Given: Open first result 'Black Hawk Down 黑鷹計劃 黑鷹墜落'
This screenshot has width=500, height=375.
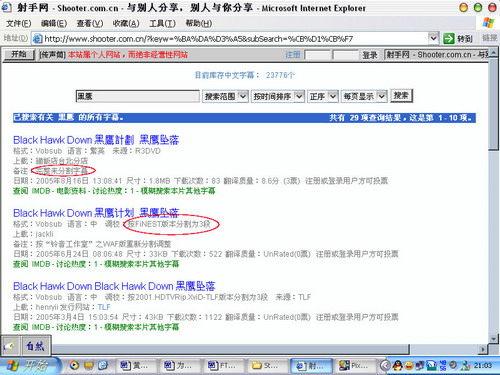Looking at the screenshot, I should pos(96,140).
